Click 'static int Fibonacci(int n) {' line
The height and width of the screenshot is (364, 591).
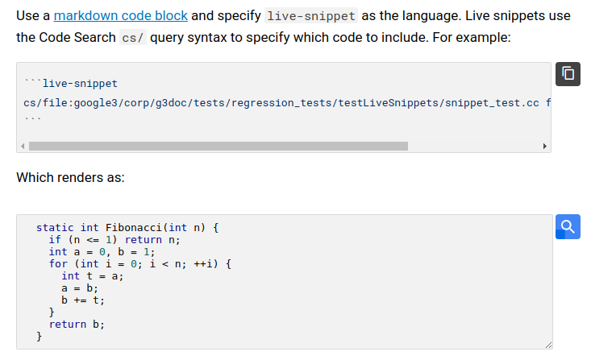pos(127,228)
